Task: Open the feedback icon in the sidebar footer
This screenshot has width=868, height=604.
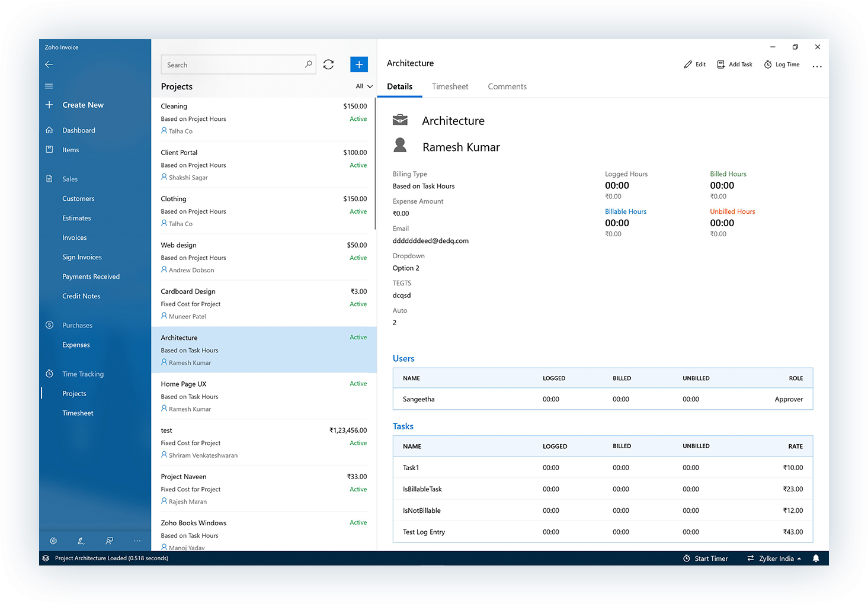Action: (x=109, y=541)
